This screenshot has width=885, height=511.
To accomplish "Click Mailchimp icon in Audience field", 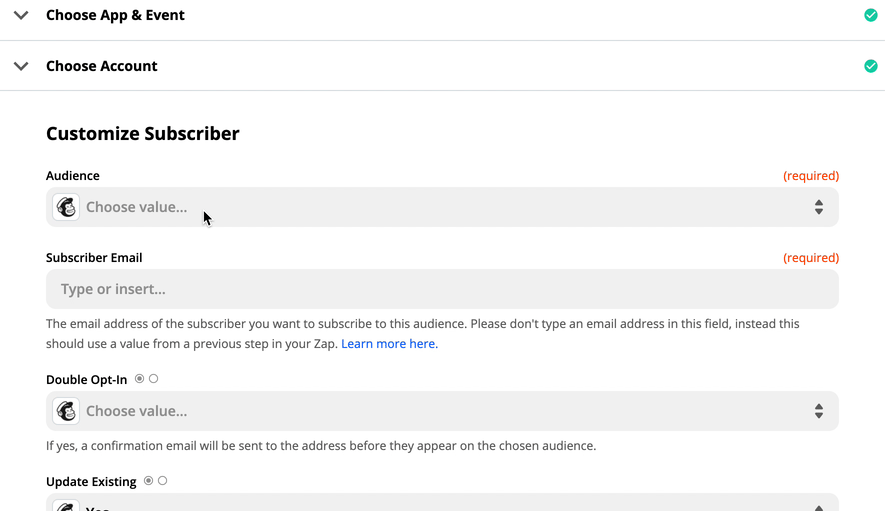I will pyautogui.click(x=66, y=207).
